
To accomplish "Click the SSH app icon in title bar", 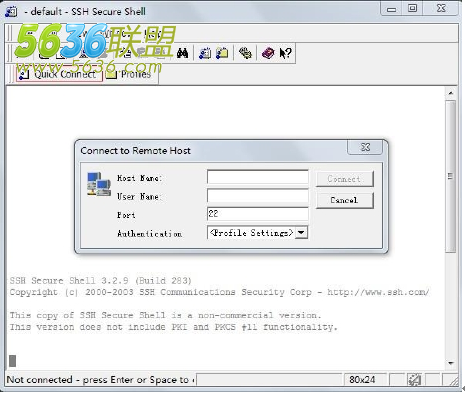I will click(x=11, y=11).
